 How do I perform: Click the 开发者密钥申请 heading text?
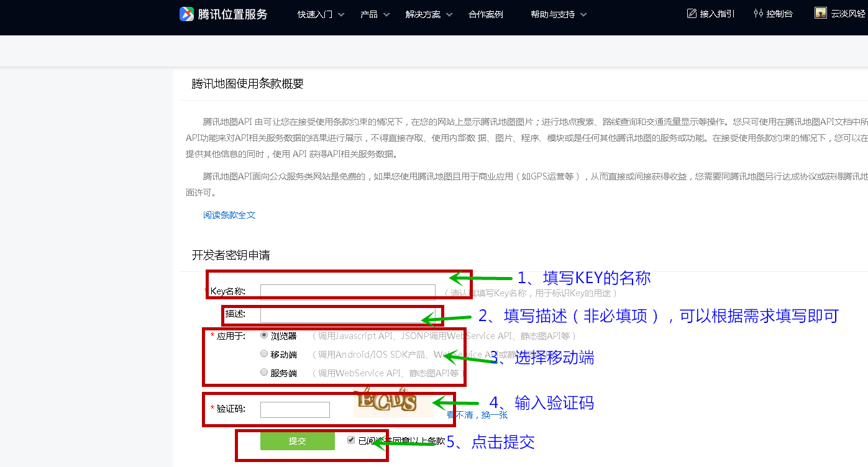click(231, 255)
